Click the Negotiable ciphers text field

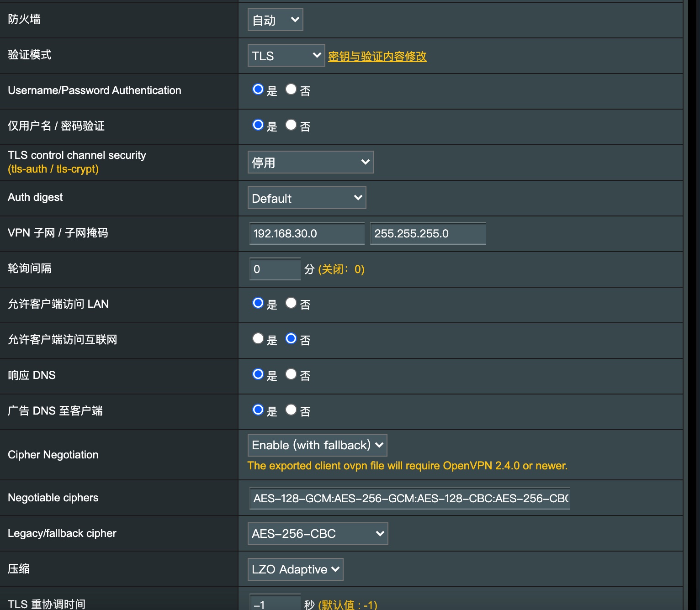pyautogui.click(x=408, y=498)
